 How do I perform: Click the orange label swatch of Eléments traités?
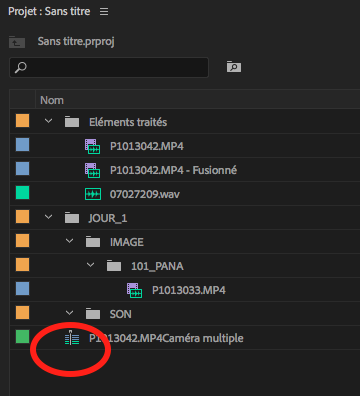[x=22, y=121]
